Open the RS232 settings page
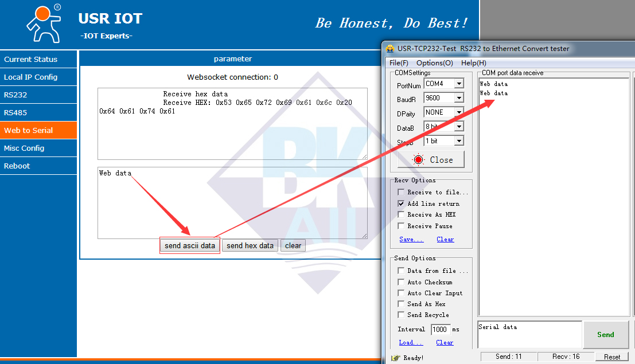The image size is (635, 364). (38, 95)
